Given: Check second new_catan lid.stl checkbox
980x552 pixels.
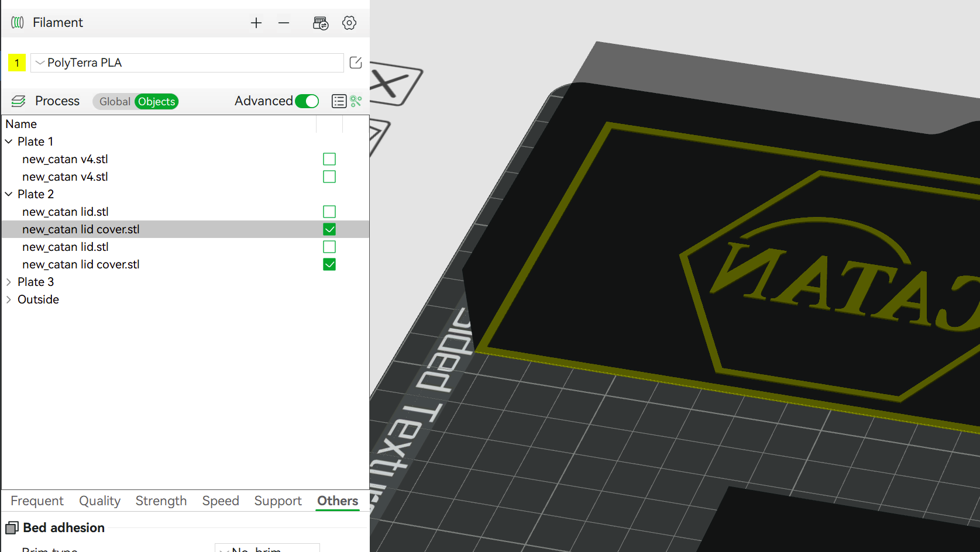Looking at the screenshot, I should [329, 247].
